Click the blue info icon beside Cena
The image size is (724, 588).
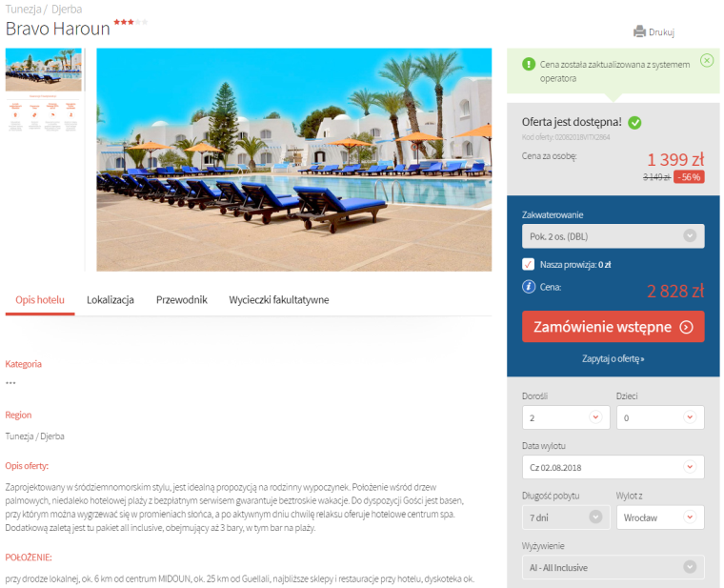(528, 287)
